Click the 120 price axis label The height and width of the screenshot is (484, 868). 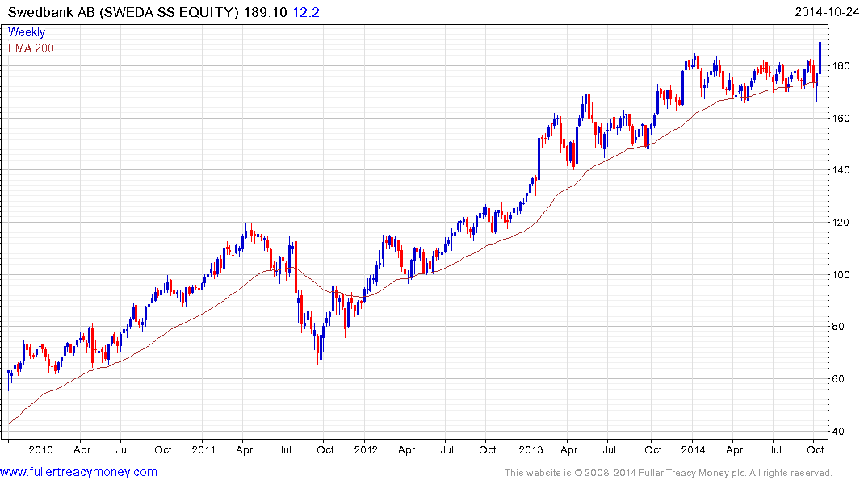[x=841, y=223]
